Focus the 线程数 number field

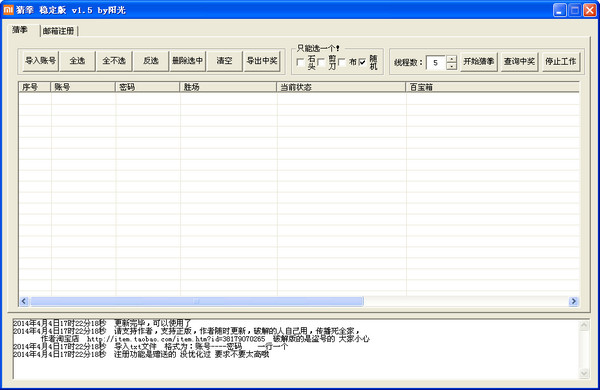(x=436, y=63)
